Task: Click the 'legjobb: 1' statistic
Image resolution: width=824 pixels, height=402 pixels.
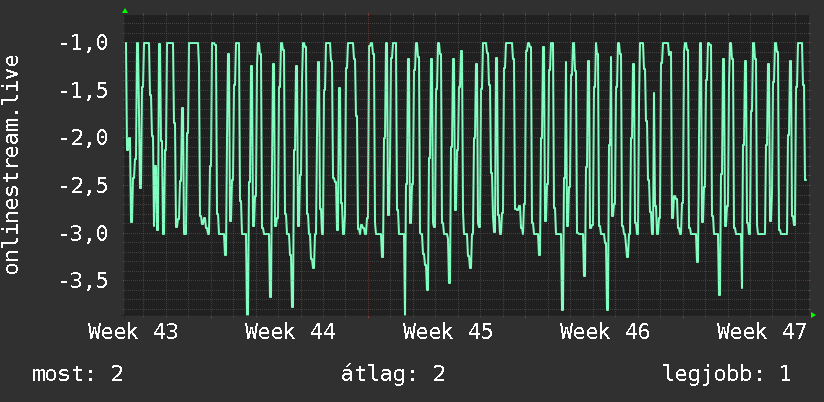Action: 727,374
